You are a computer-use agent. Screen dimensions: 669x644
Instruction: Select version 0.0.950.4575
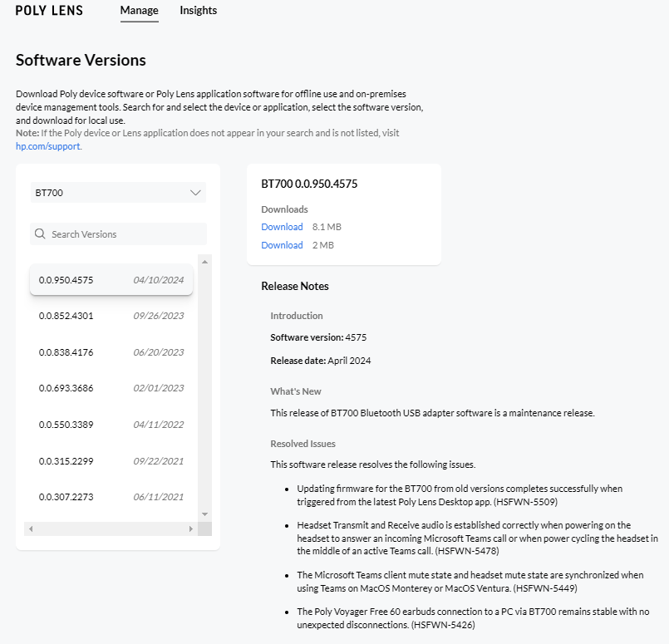click(x=111, y=280)
